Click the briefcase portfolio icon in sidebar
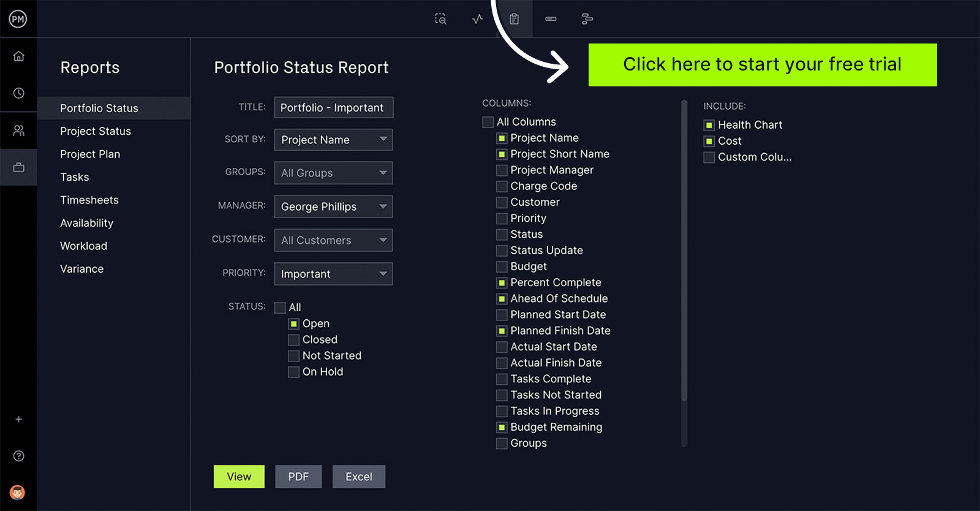Screen dimensions: 980x511 pyautogui.click(x=19, y=167)
